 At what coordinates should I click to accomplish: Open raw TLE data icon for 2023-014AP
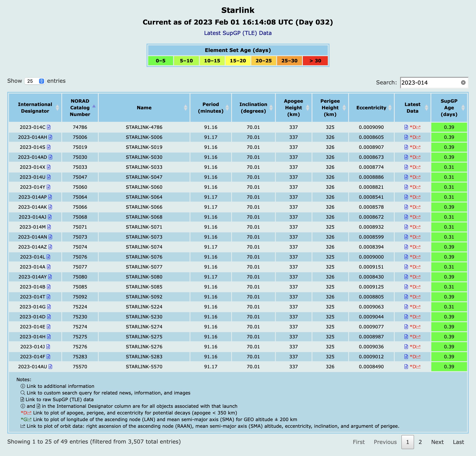50,197
